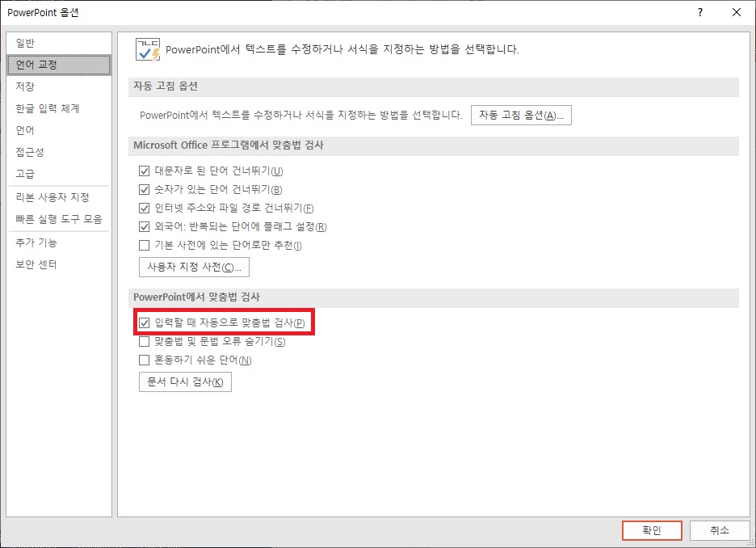Click the proofing checkmark icon in header
Screen dimensions: 756x548
[148, 49]
